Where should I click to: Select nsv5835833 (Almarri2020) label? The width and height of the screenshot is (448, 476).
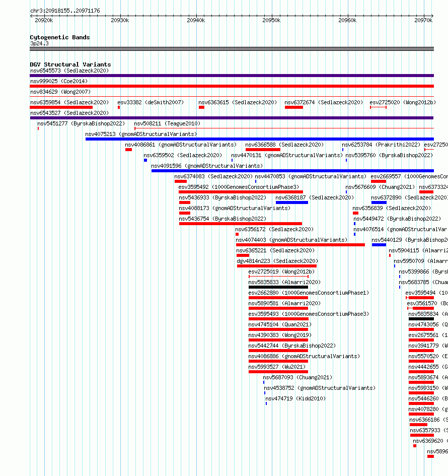(x=284, y=282)
